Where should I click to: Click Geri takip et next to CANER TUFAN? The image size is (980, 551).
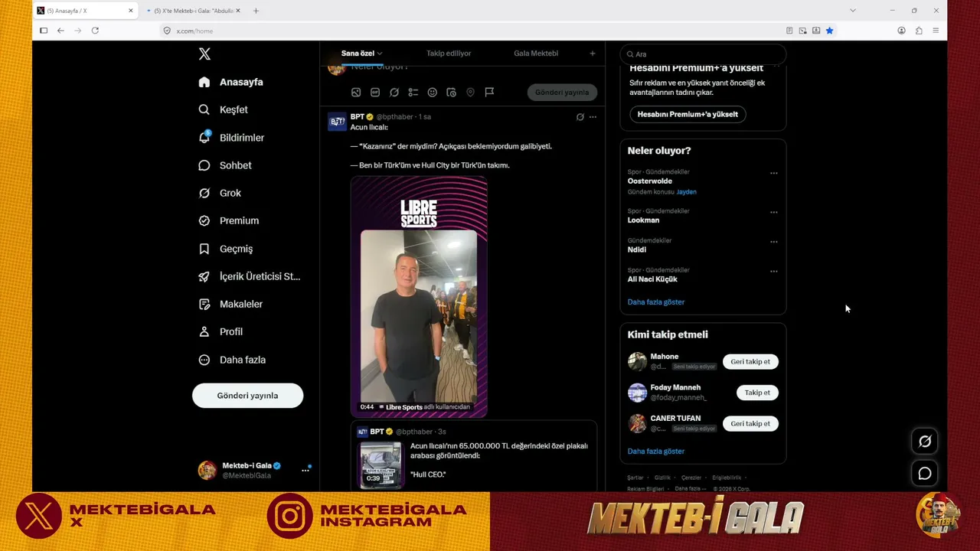(750, 424)
